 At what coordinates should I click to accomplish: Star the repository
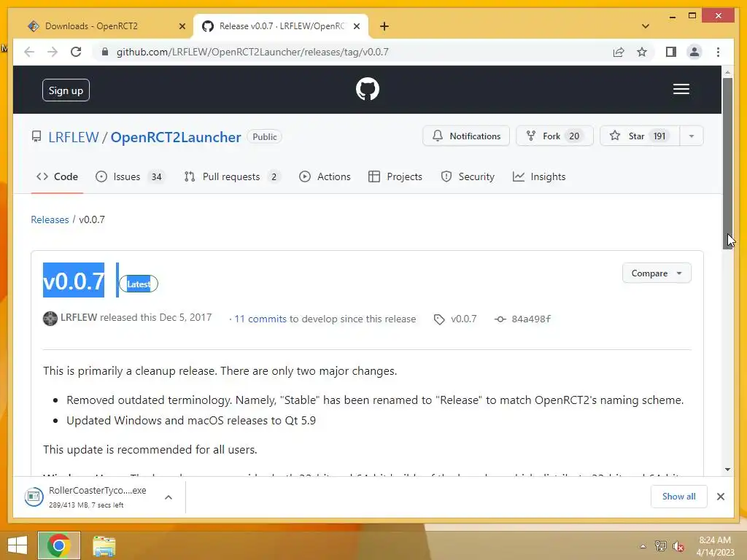pos(640,136)
